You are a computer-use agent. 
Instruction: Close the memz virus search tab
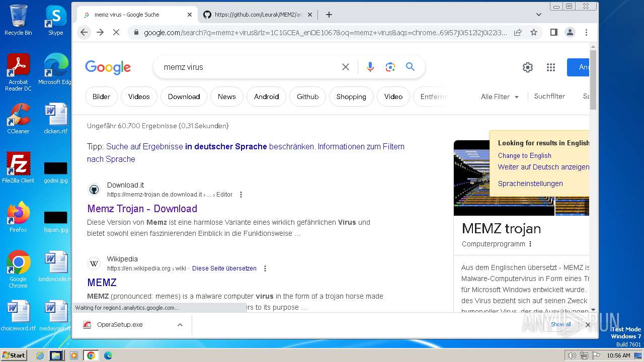tap(189, 15)
